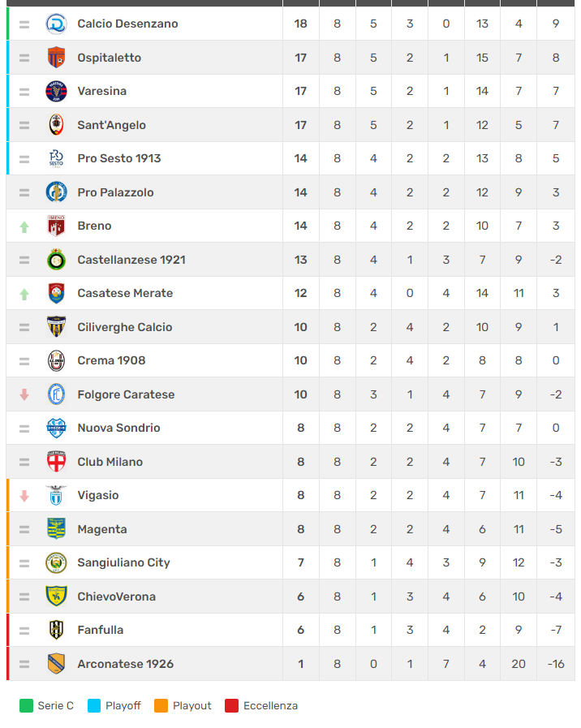Select the Club Milano red cross crest
581x728 pixels.
click(56, 462)
